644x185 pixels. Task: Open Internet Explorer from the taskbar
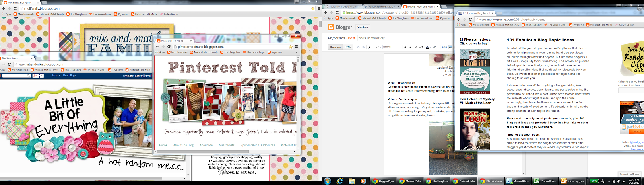340,181
